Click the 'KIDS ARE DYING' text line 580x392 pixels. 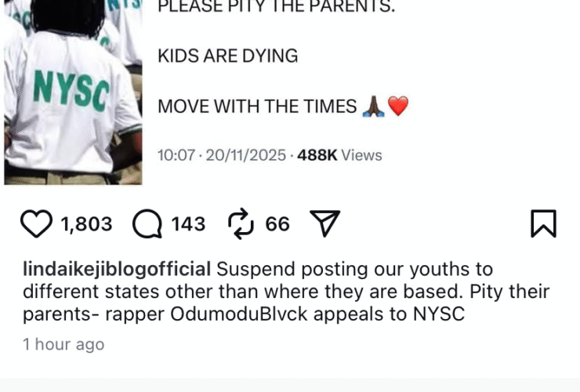[227, 56]
